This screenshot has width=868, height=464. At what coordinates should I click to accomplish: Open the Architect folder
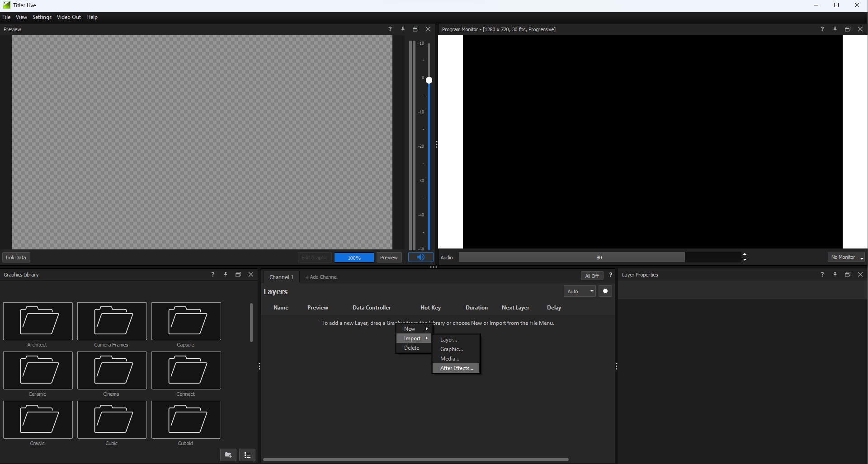click(38, 321)
